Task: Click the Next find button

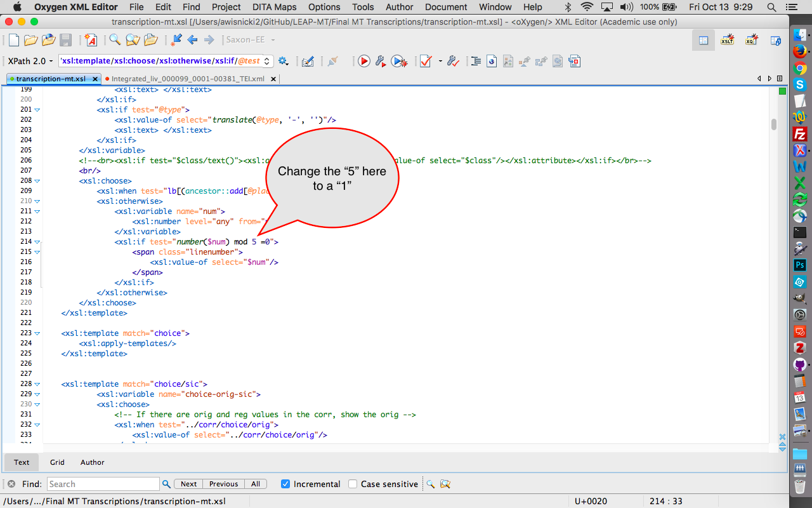Action: pyautogui.click(x=188, y=484)
